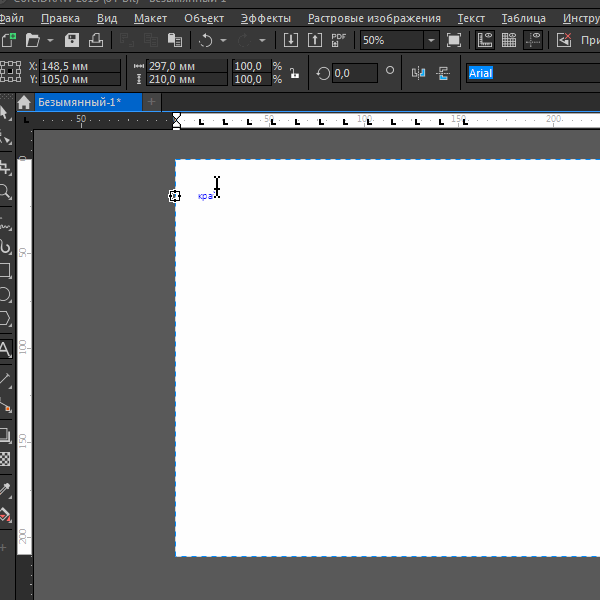Select the Artistic Media tool
600x600 pixels.
5,247
